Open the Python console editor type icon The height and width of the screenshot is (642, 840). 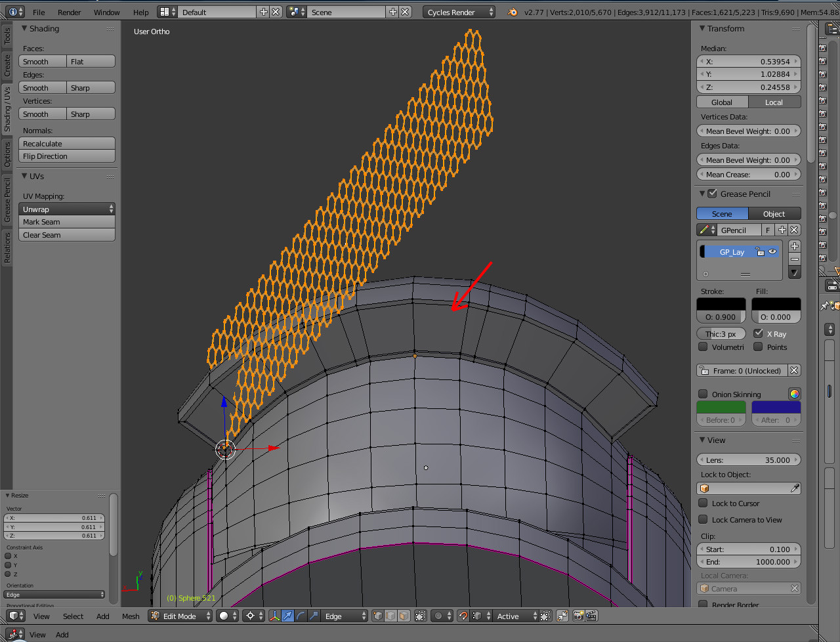[x=16, y=634]
